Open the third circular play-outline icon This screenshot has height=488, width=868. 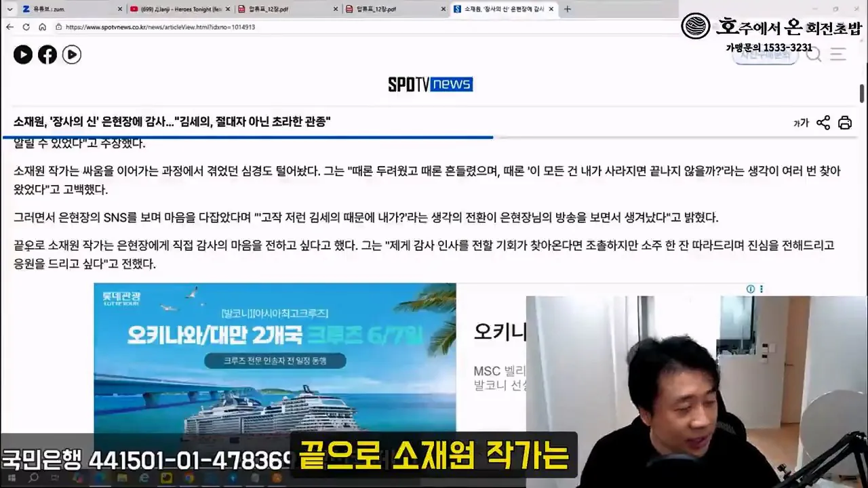[x=72, y=55]
